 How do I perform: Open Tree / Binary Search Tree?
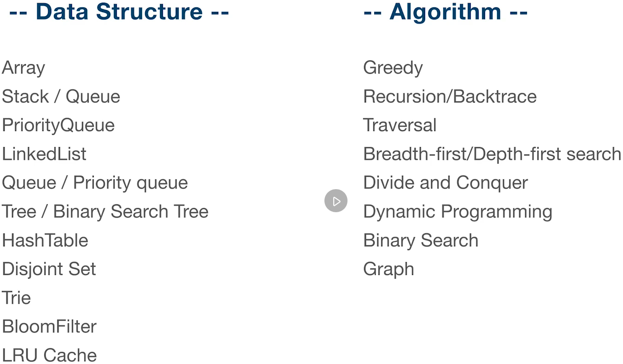pyautogui.click(x=105, y=212)
